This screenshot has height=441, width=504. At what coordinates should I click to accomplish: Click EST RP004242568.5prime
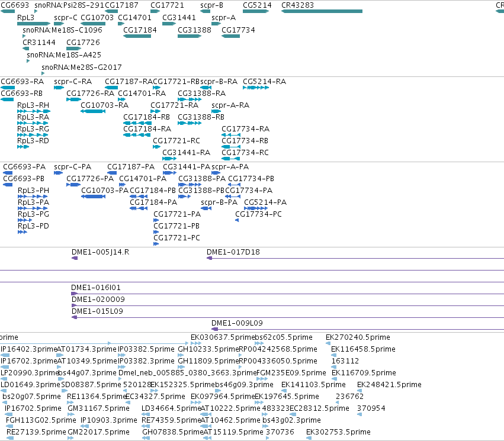click(x=240, y=355)
